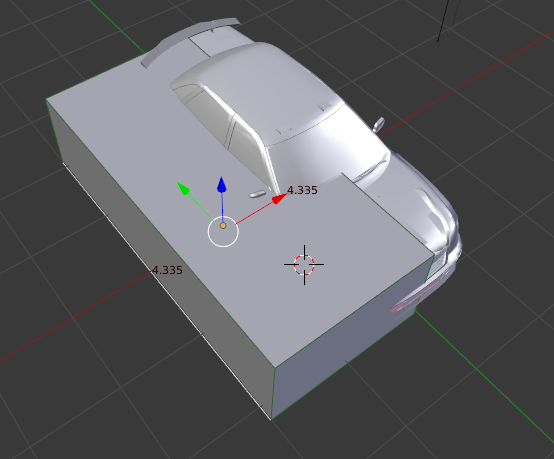
Task: Click the blue Z-axis gizmo arrow
Action: [x=222, y=185]
